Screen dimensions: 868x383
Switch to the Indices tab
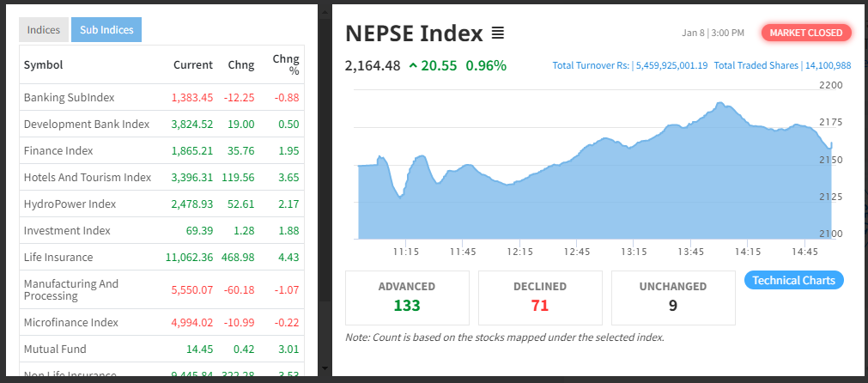(44, 30)
